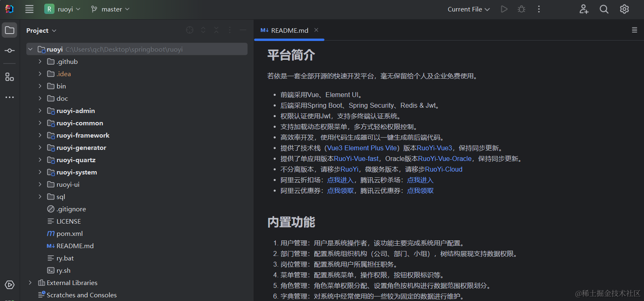The width and height of the screenshot is (644, 301).
Task: Open the RuoYi-Cloud link
Action: click(x=444, y=169)
